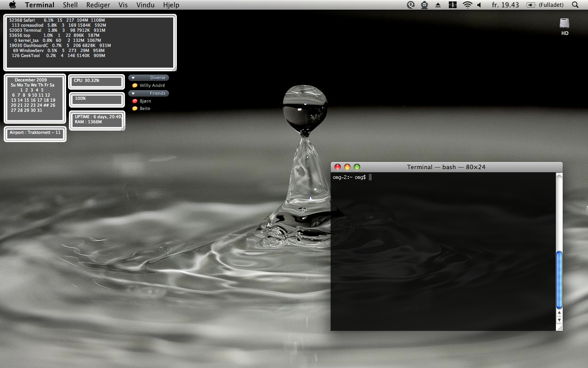Collapse the Friends contact group
The width and height of the screenshot is (588, 368).
click(x=133, y=93)
